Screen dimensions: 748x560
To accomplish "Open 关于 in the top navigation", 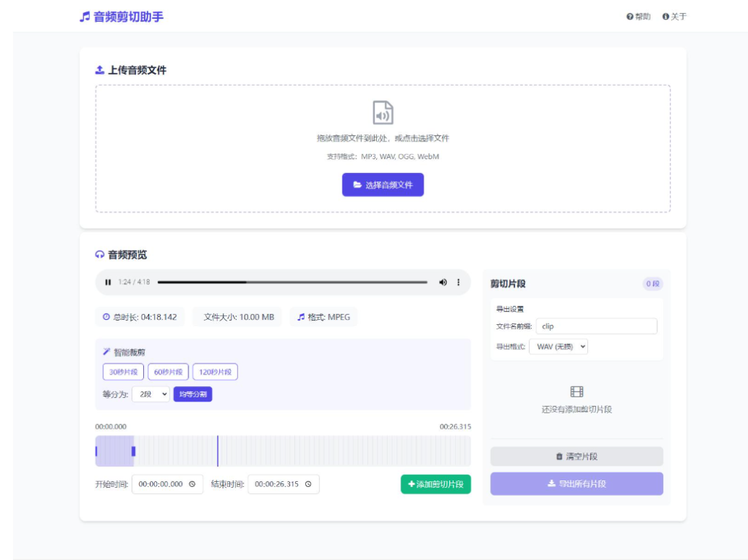I will click(x=674, y=17).
